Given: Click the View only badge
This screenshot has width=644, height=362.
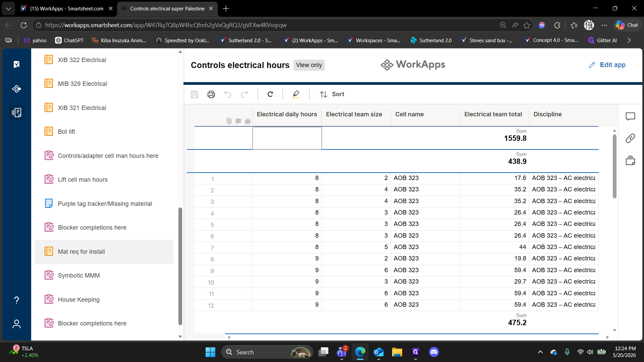Looking at the screenshot, I should pos(309,65).
